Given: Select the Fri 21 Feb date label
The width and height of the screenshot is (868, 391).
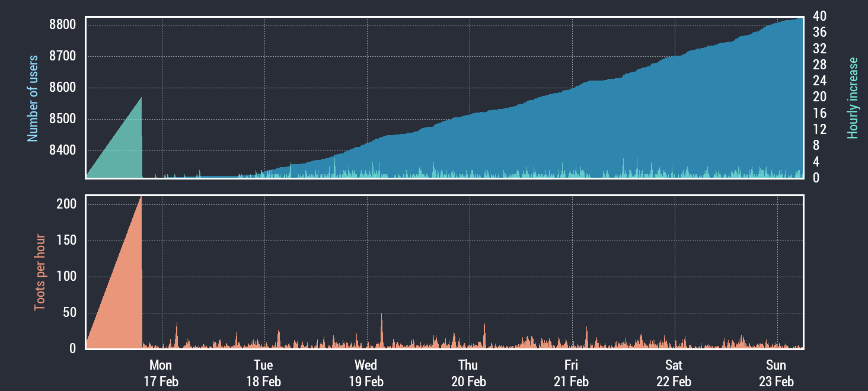Looking at the screenshot, I should 571,373.
